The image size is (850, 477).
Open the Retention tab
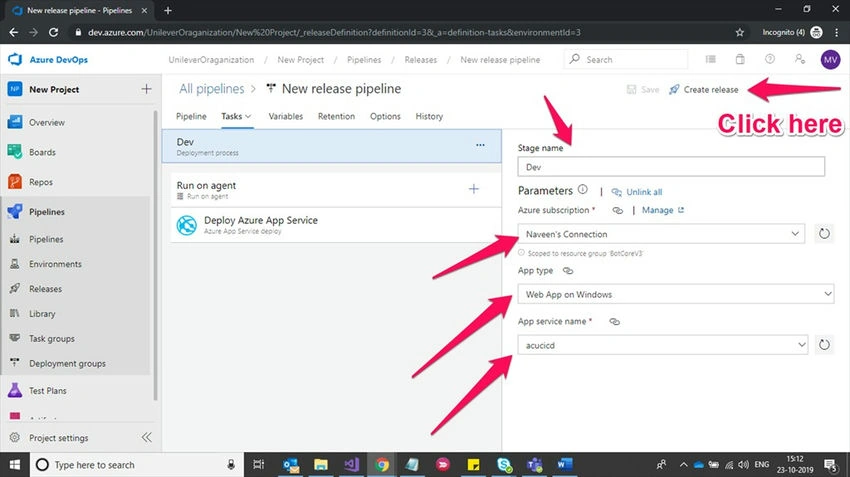click(x=336, y=116)
